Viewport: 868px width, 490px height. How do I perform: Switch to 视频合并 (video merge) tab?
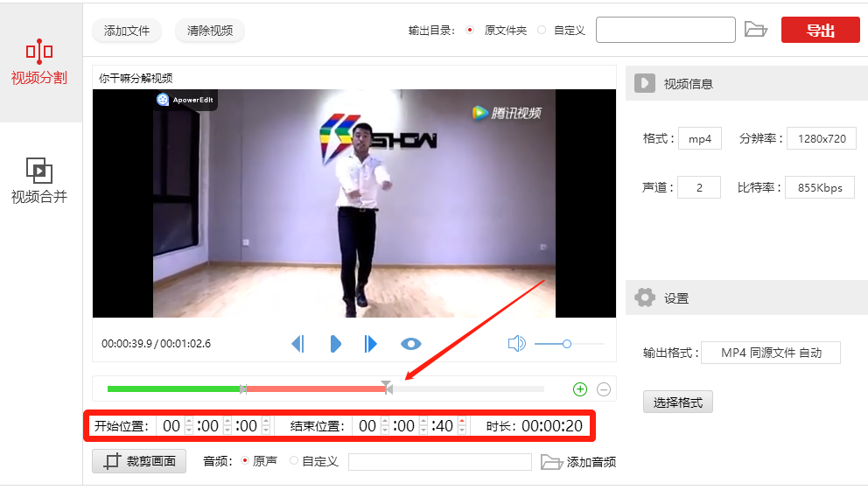tap(39, 181)
